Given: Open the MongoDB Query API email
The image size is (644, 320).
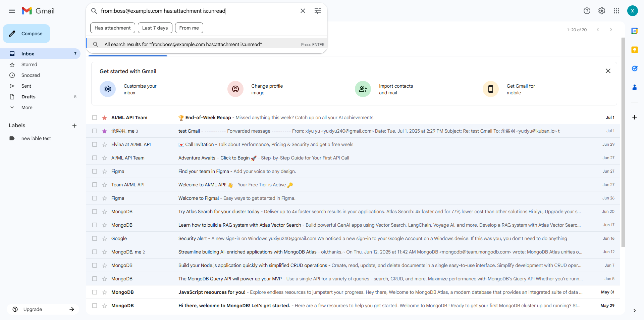Looking at the screenshot, I should point(353,279).
